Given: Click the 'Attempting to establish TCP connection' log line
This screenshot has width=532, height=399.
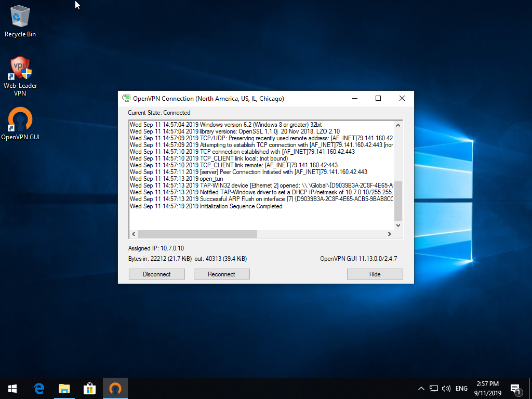Looking at the screenshot, I should 262,145.
